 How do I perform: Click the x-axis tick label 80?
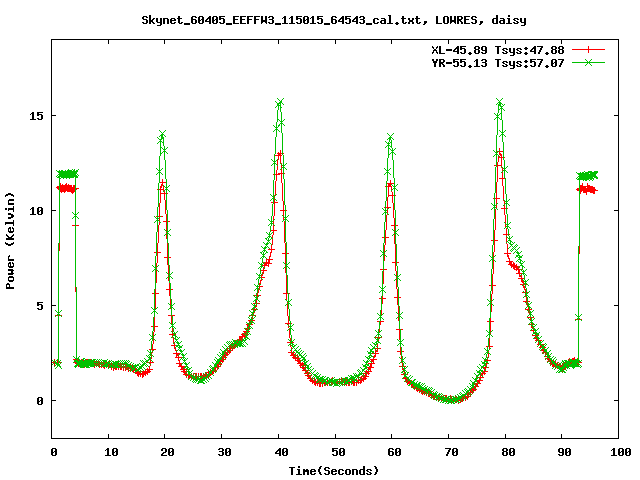pos(508,452)
